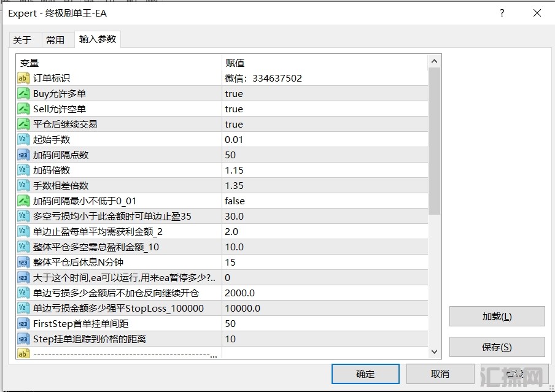This screenshot has height=392, width=555.
Task: Click the icon beside 单边亏损多少金额后不加仓反向继续开仓
Action: pyautogui.click(x=23, y=293)
